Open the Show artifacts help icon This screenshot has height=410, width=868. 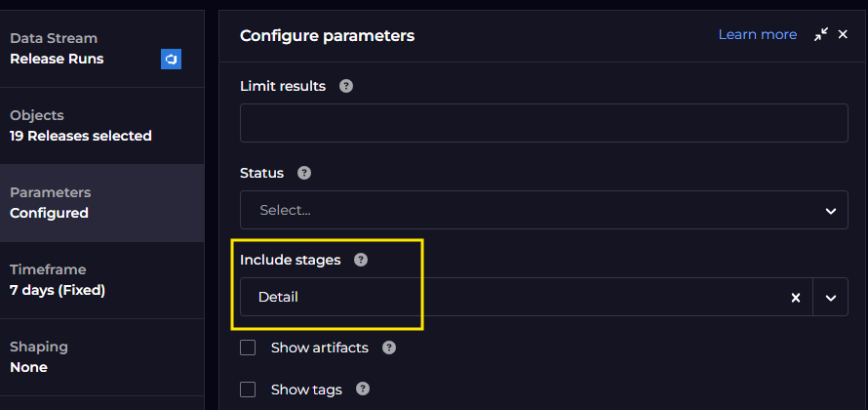click(389, 348)
